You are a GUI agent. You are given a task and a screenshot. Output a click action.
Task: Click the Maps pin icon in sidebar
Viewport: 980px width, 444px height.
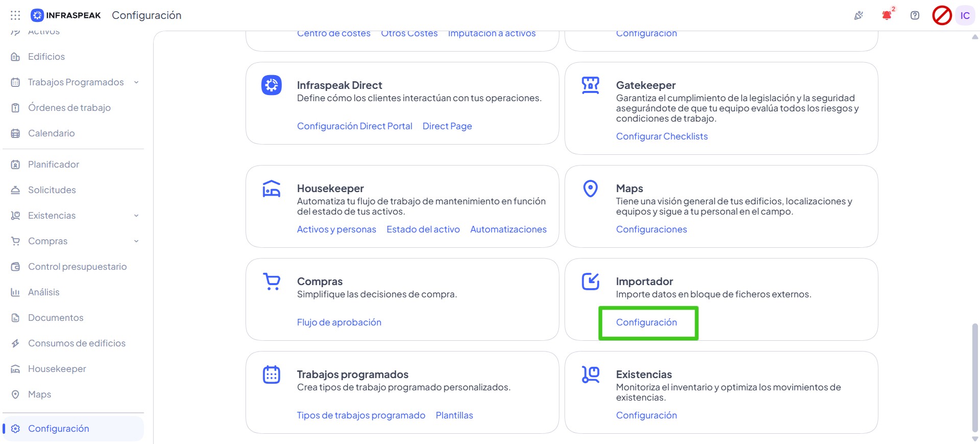(15, 394)
